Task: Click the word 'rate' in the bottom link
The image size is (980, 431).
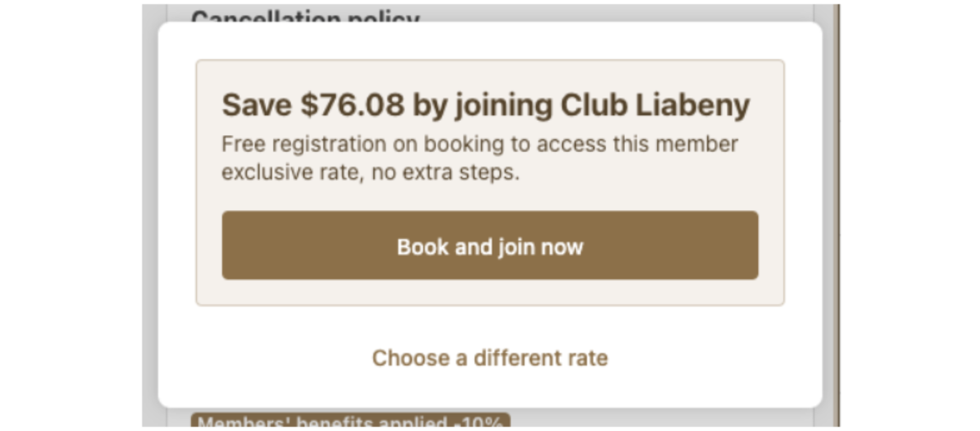Action: [587, 358]
